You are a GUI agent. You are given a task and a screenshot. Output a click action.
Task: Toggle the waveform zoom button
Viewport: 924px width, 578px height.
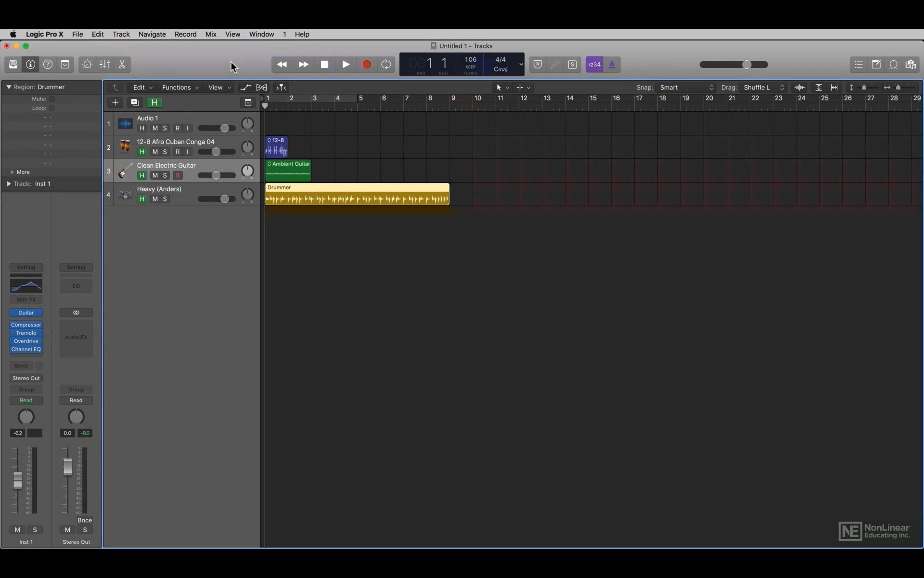pyautogui.click(x=800, y=88)
